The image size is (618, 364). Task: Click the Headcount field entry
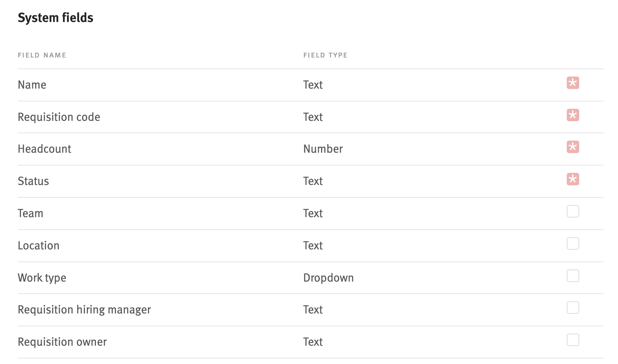click(x=44, y=149)
